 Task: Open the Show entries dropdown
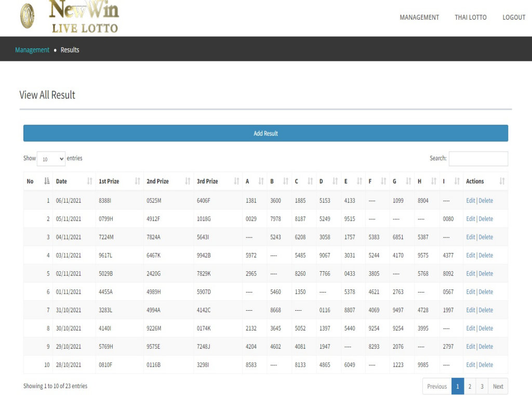51,159
